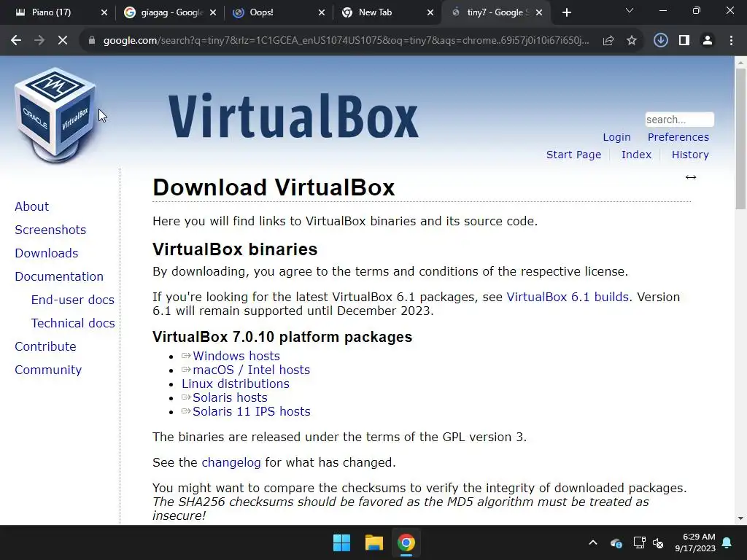Open the changelog link

pyautogui.click(x=231, y=463)
